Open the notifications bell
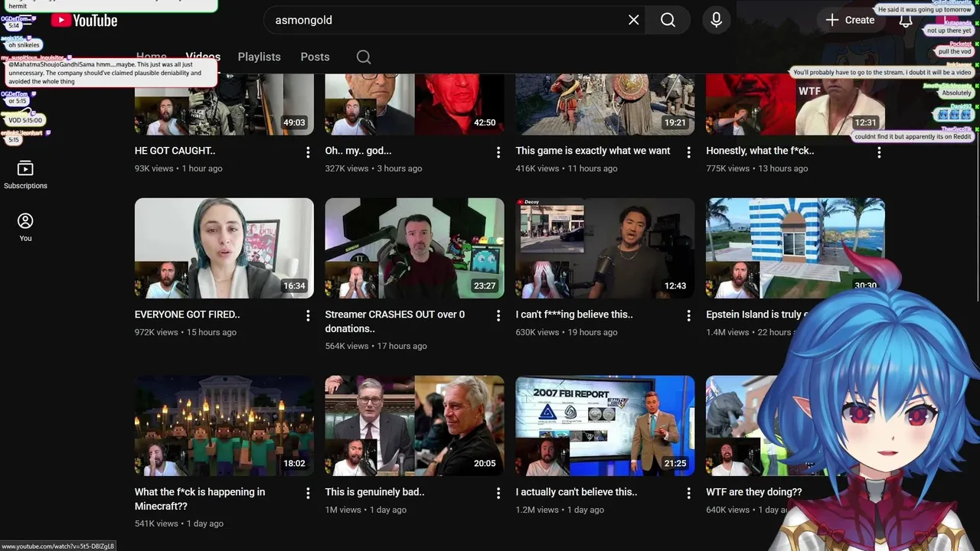Viewport: 980px width, 551px height. click(x=906, y=21)
